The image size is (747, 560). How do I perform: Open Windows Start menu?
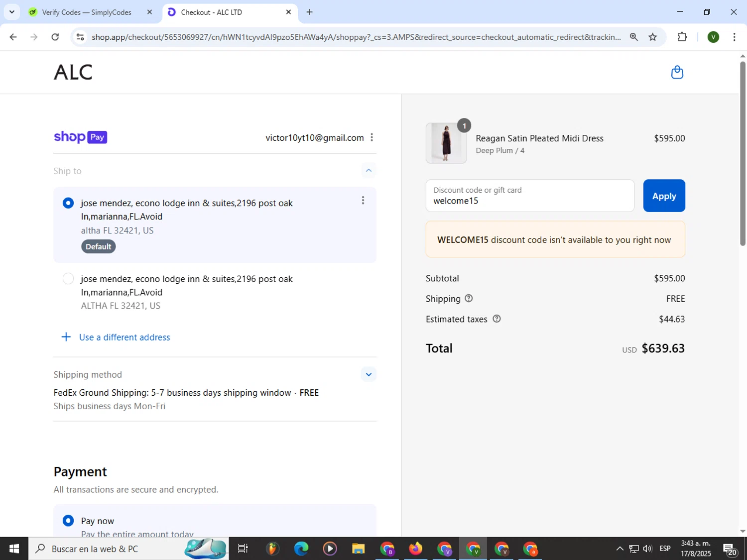click(x=14, y=549)
